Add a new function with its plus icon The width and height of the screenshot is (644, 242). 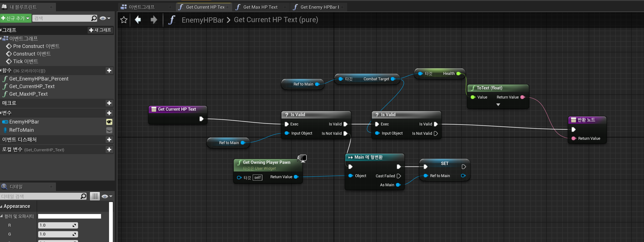point(109,71)
